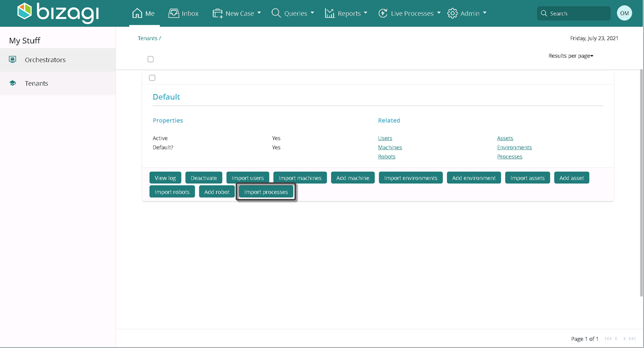The image size is (644, 348).
Task: Expand the Queries dropdown arrow
Action: click(312, 13)
